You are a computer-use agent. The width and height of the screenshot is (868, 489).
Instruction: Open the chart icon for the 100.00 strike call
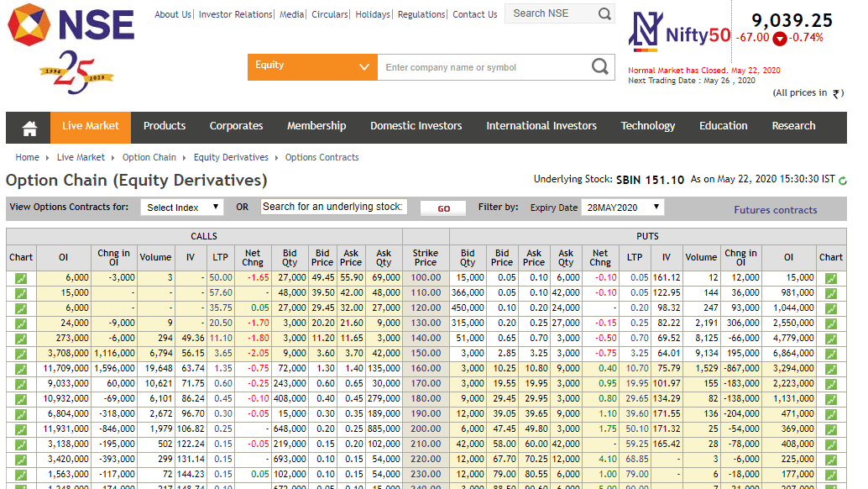20,278
